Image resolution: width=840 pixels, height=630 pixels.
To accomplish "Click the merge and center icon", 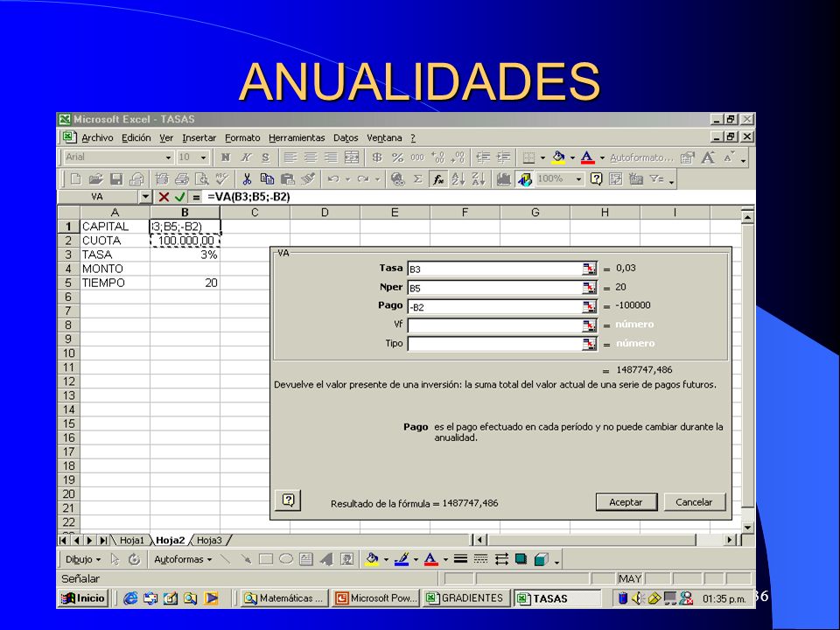I will (x=352, y=157).
